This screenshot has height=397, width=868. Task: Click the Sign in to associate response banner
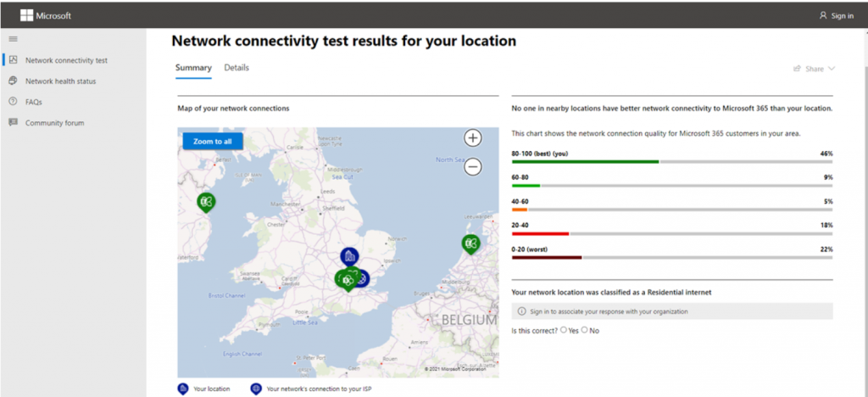pyautogui.click(x=672, y=311)
